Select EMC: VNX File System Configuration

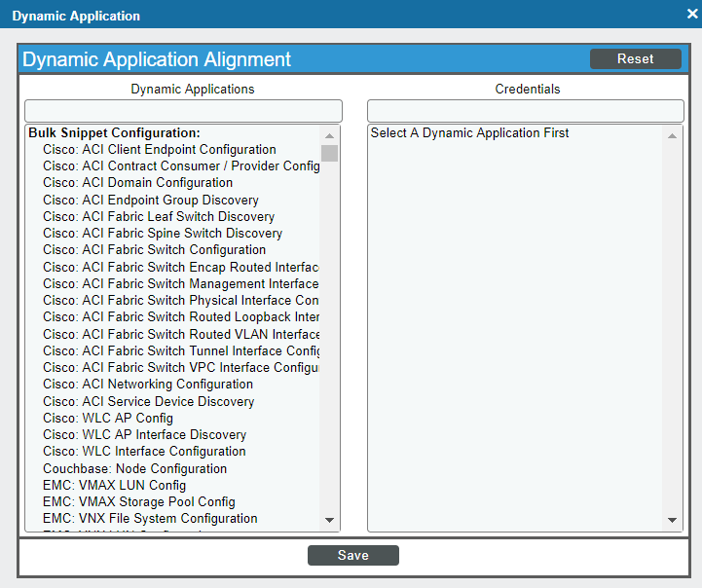150,518
